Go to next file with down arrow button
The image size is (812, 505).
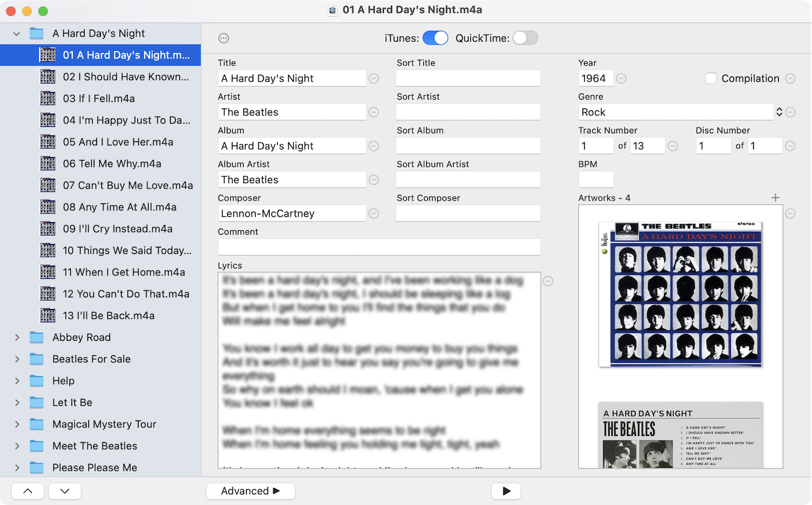click(65, 491)
